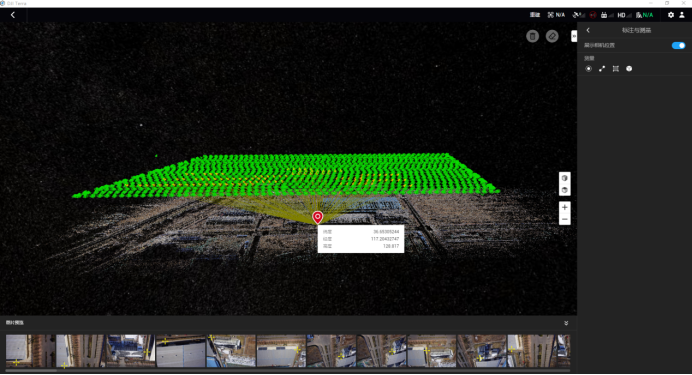Select the distance line measurement tool

tap(602, 69)
